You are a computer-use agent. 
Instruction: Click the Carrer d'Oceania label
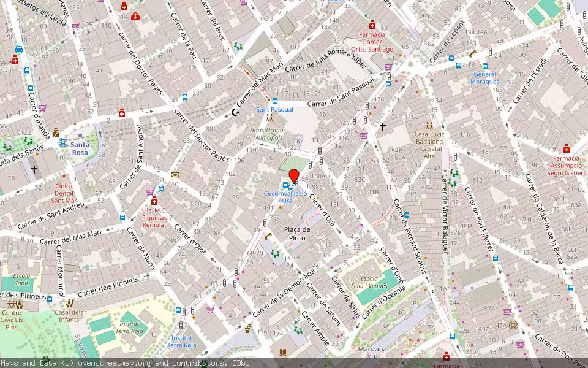coord(383,302)
